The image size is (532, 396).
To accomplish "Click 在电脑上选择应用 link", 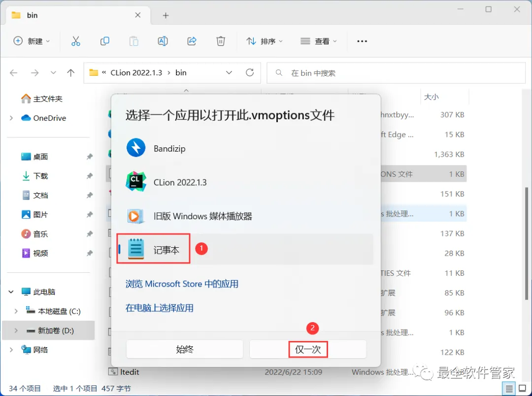I will point(160,308).
